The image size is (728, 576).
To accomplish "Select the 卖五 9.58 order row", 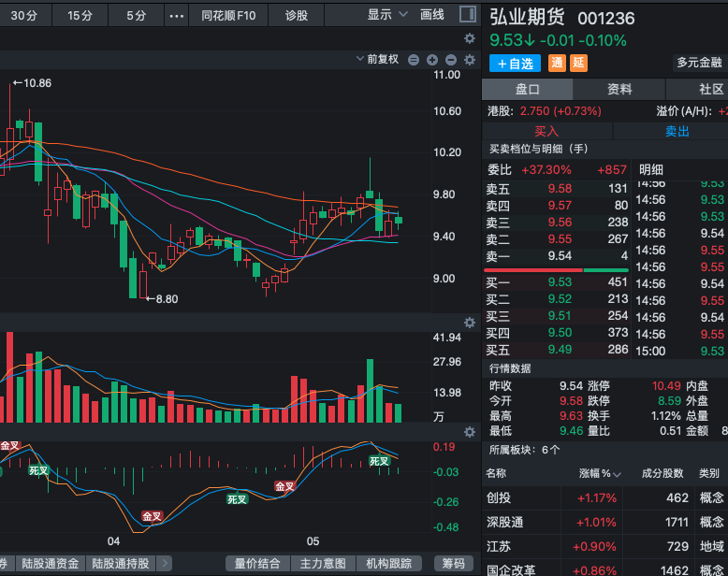I will tap(556, 189).
